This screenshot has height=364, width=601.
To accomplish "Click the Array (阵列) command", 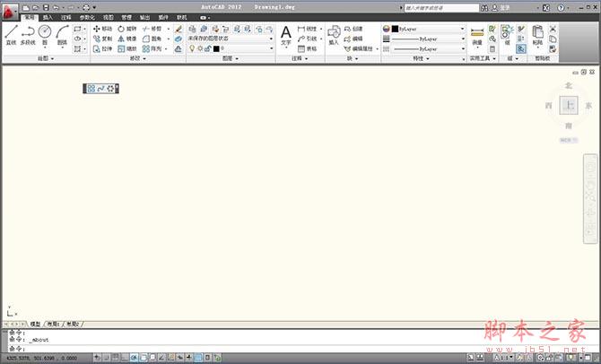I will pos(152,48).
